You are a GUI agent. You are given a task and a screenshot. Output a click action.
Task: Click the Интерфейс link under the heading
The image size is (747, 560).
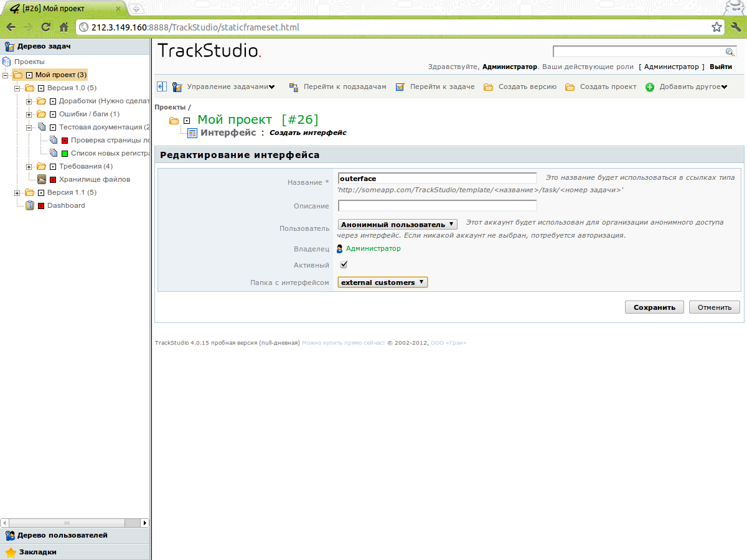point(228,133)
